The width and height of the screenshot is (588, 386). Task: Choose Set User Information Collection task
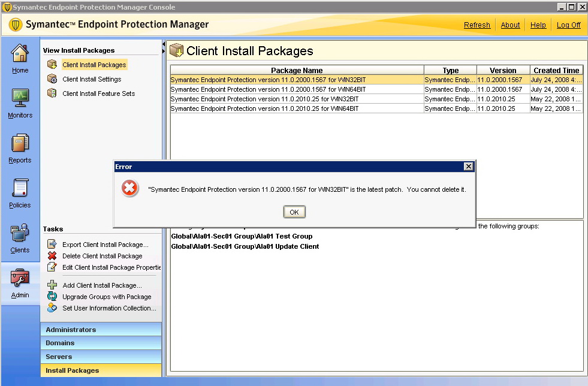(109, 308)
